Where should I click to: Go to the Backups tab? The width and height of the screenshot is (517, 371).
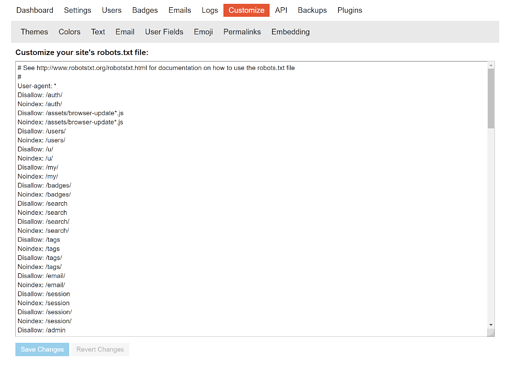312,10
